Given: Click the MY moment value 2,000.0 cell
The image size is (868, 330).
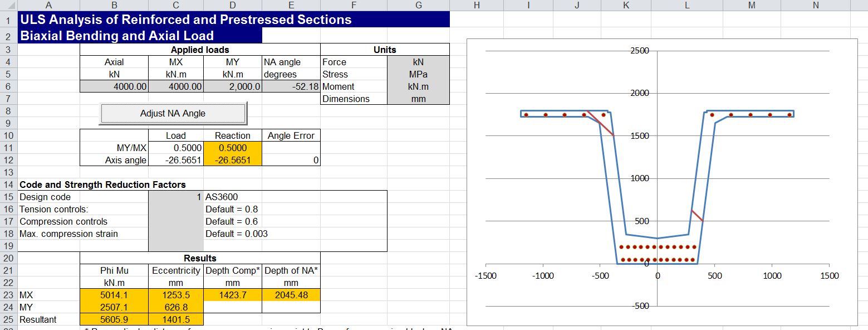Looking at the screenshot, I should coord(232,86).
